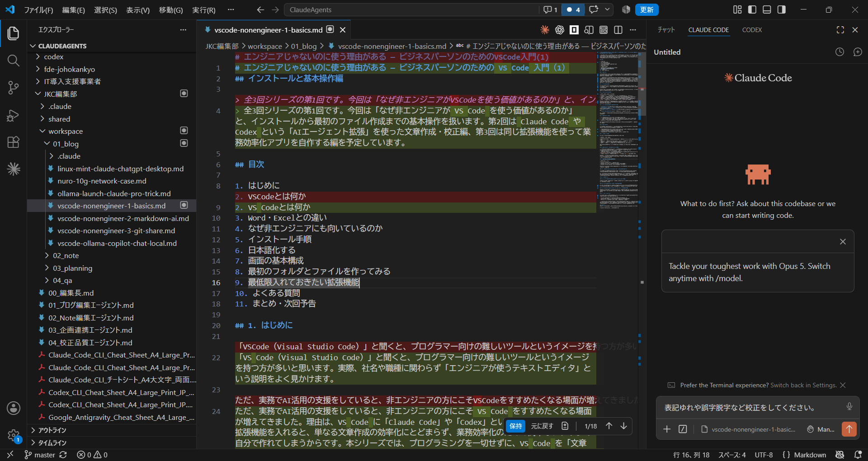
Task: Open the Source Control view
Action: 14,88
